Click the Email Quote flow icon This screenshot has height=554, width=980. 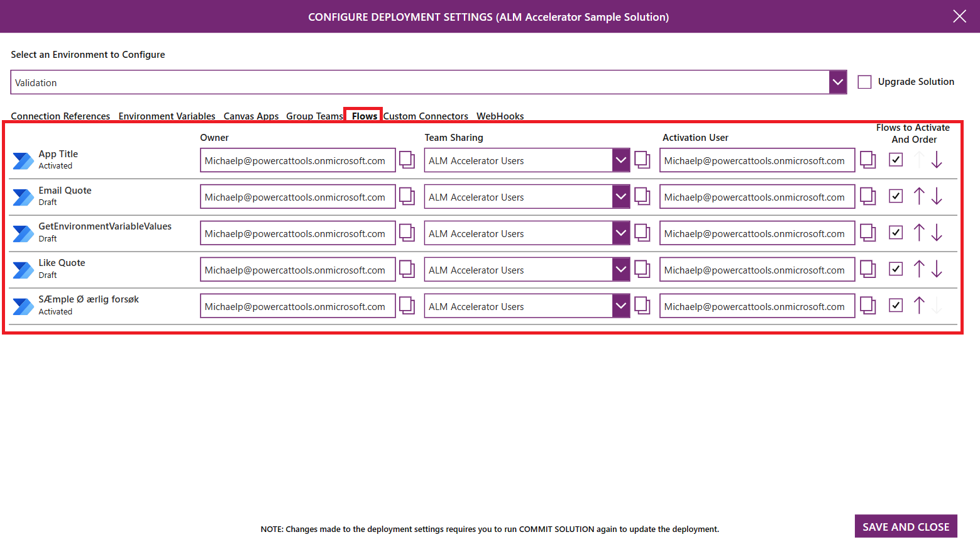click(23, 197)
